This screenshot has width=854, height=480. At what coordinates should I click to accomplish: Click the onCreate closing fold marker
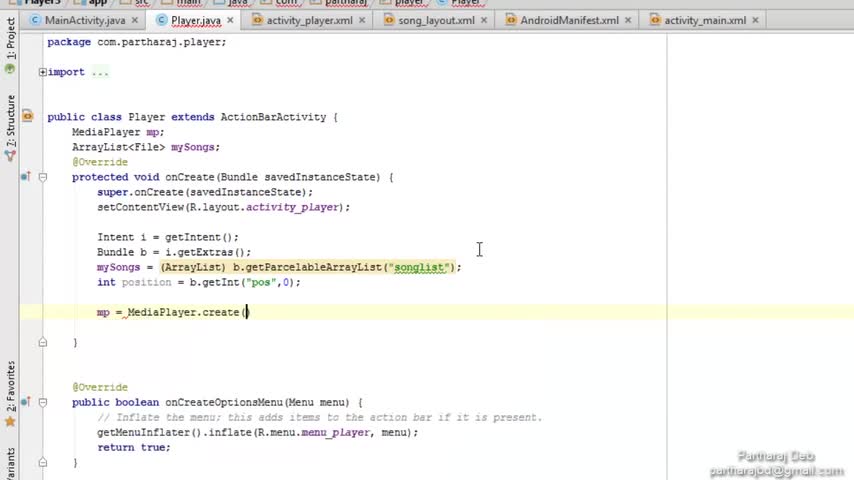point(42,342)
